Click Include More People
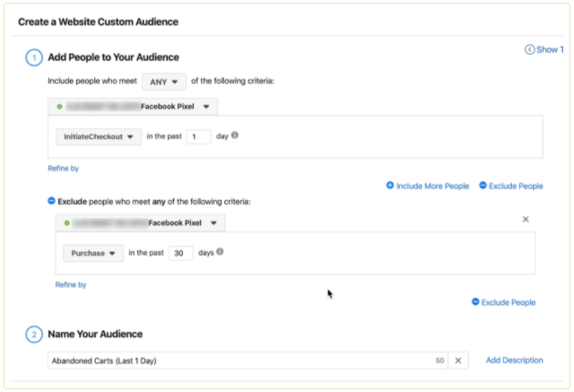This screenshot has height=392, width=574. [x=428, y=186]
